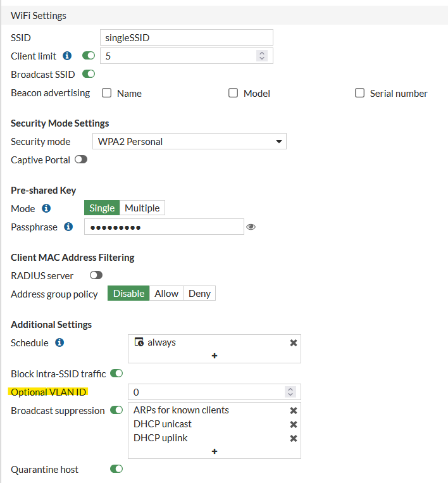Click the Schedule info icon

59,342
